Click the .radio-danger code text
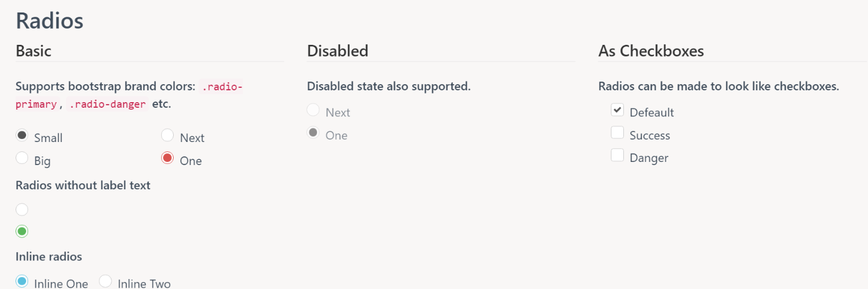Screen dimensions: 868x289 (108, 104)
